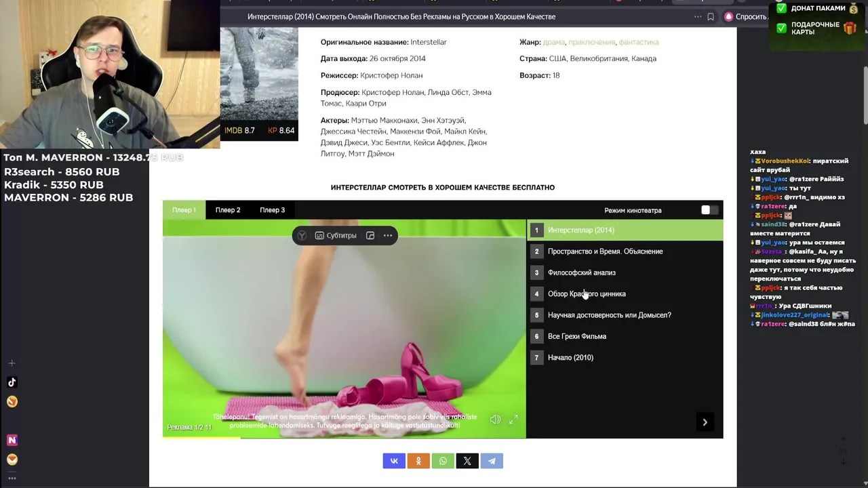This screenshot has height=488, width=868.
Task: Click the ПОДАРОЧНЫЕ КАРТЫ overlay item
Action: click(816, 28)
